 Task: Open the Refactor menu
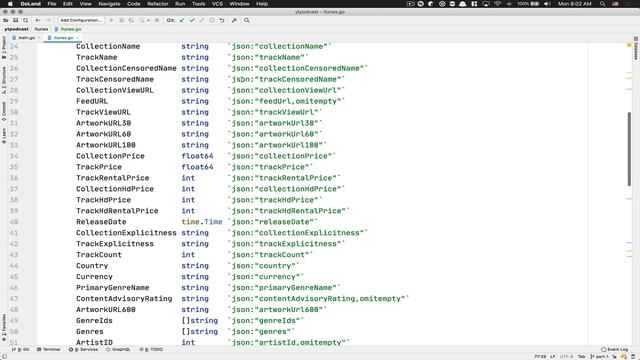(158, 4)
